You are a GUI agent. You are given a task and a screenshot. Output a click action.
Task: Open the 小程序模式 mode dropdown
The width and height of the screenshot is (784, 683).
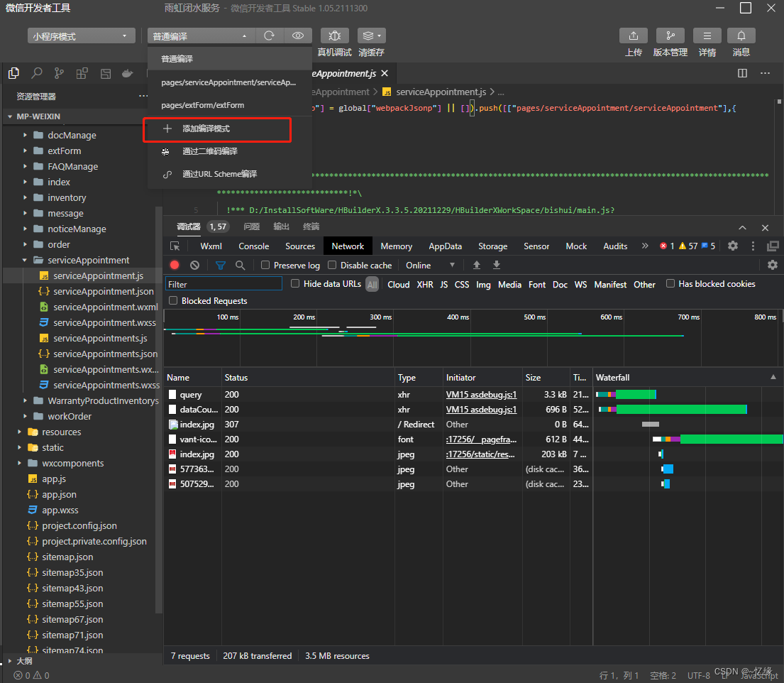click(x=81, y=36)
